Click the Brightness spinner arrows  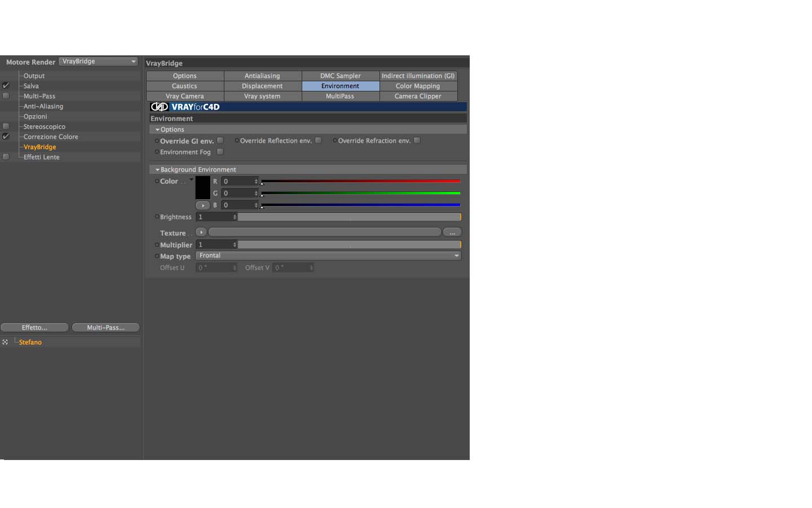[235, 217]
